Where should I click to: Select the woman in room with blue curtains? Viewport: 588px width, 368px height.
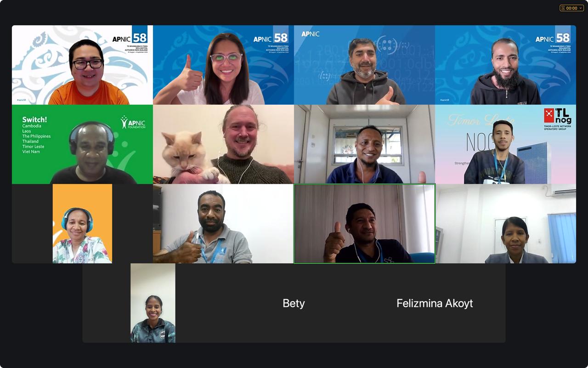(505, 224)
